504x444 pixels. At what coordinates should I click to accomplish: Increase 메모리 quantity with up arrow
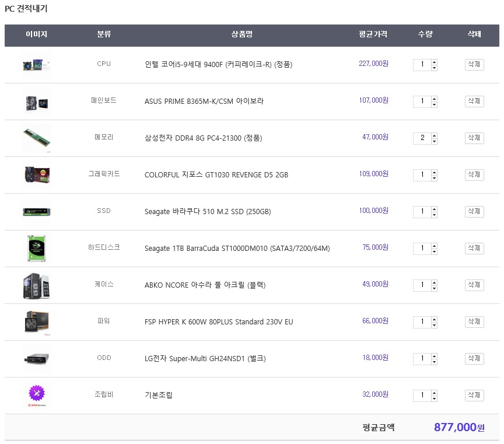434,135
